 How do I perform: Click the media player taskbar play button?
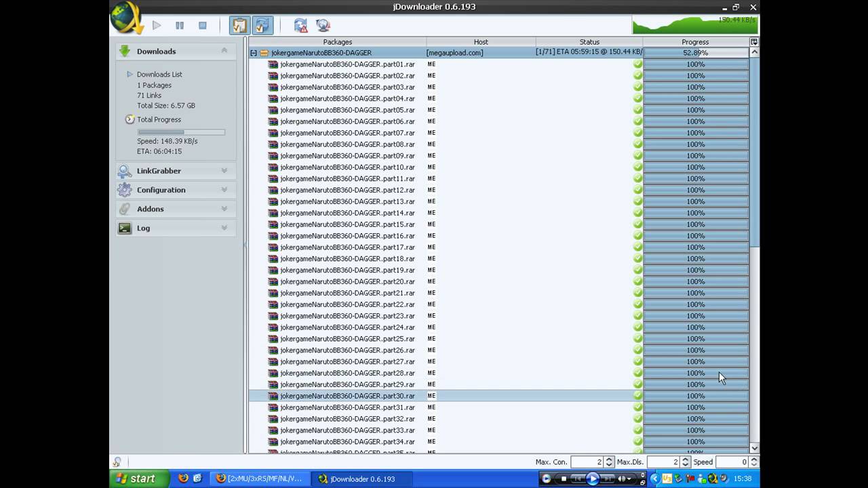(593, 479)
